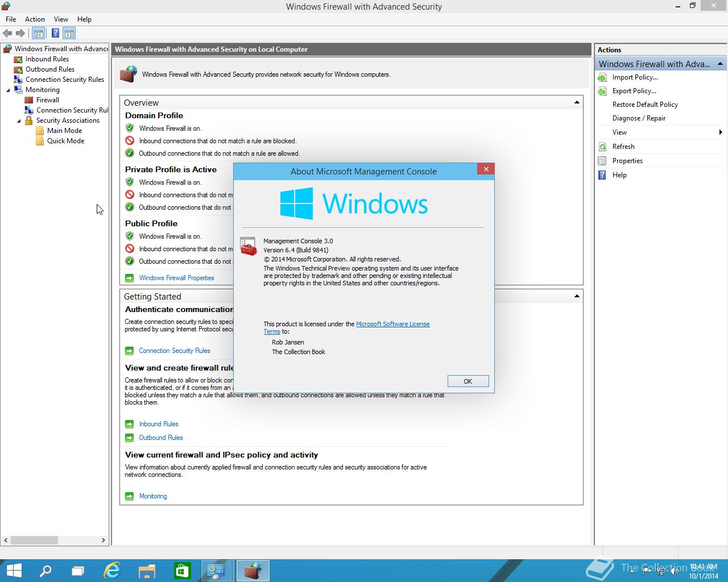Expand the View submenu arrow in Actions
This screenshot has height=582, width=728.
(x=721, y=132)
